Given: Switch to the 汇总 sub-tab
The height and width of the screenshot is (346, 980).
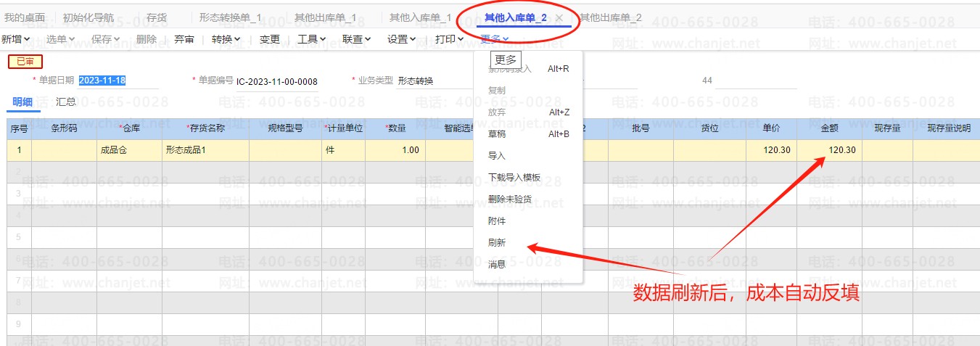Looking at the screenshot, I should coord(66,102).
